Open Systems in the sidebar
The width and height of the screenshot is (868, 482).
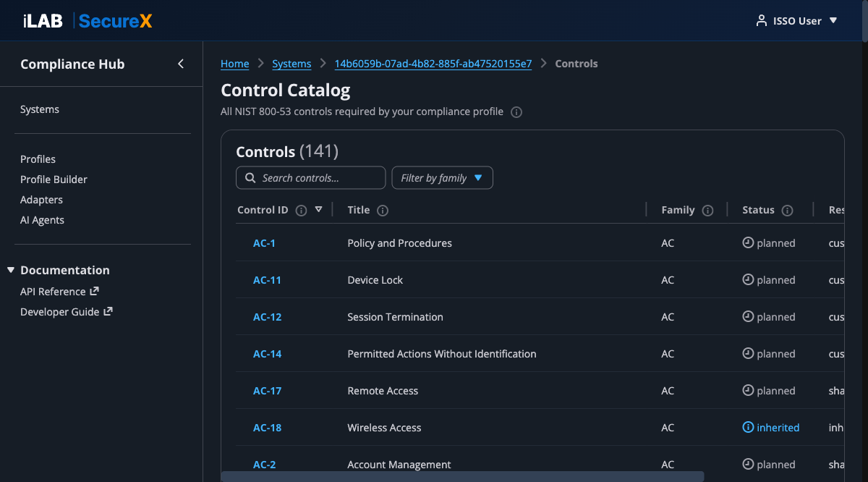tap(40, 109)
